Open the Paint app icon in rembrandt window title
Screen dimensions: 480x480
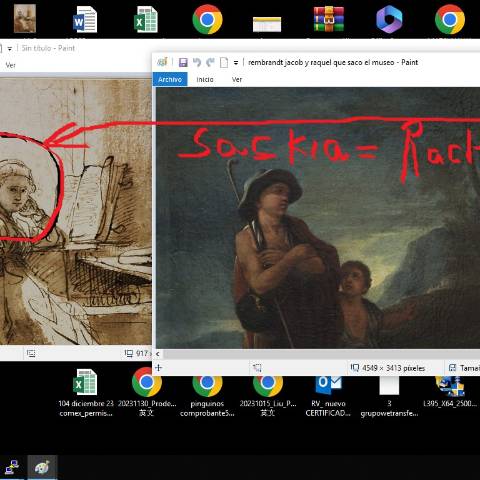click(x=162, y=62)
